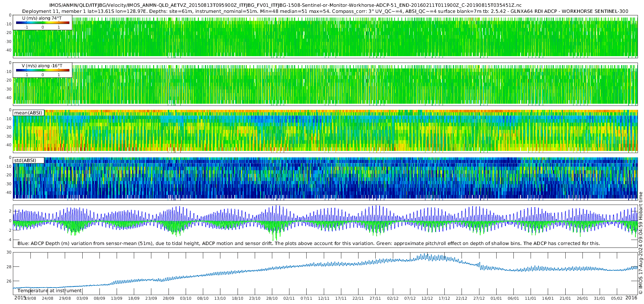
Task: Click the 30 degree temperature axis label
Action: [9, 252]
